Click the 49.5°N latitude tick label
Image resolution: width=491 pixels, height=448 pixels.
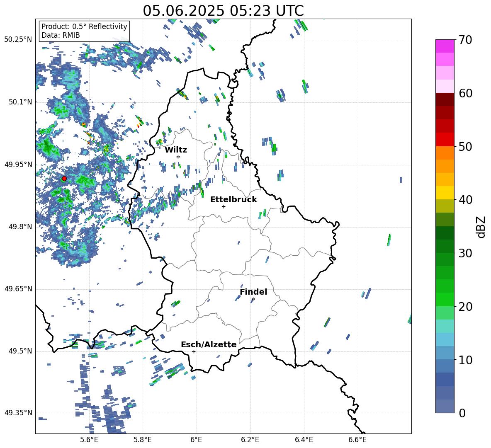click(x=21, y=351)
